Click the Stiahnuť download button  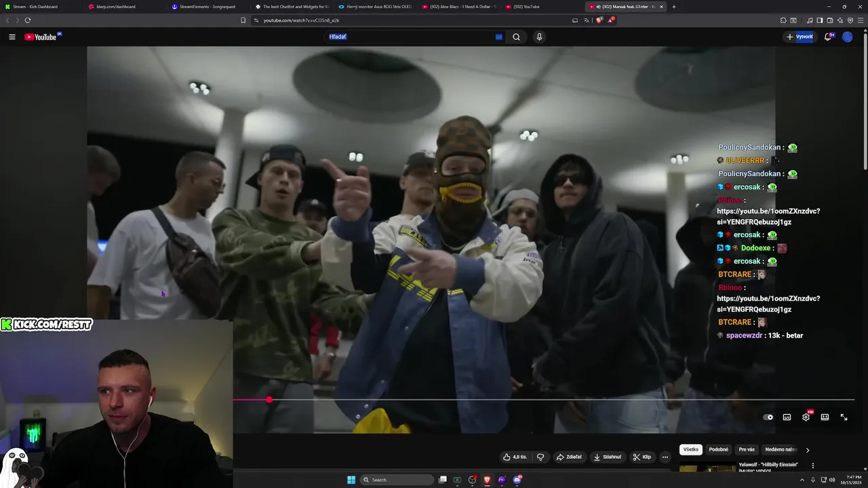point(608,457)
